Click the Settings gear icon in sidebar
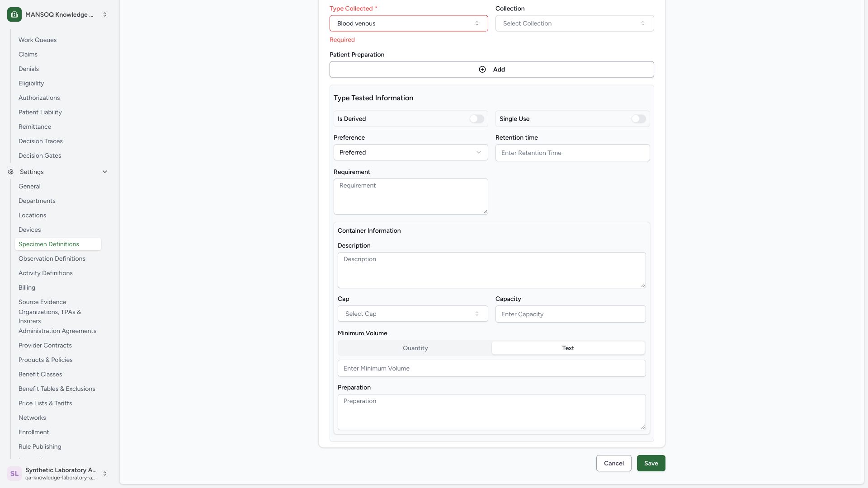The image size is (868, 488). pos(11,172)
